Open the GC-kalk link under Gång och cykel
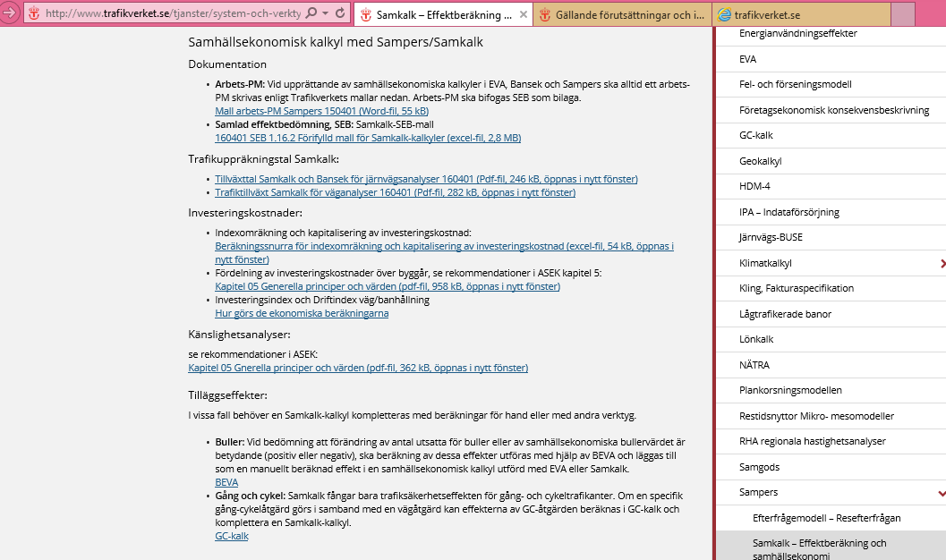Image resolution: width=946 pixels, height=560 pixels. 232,536
